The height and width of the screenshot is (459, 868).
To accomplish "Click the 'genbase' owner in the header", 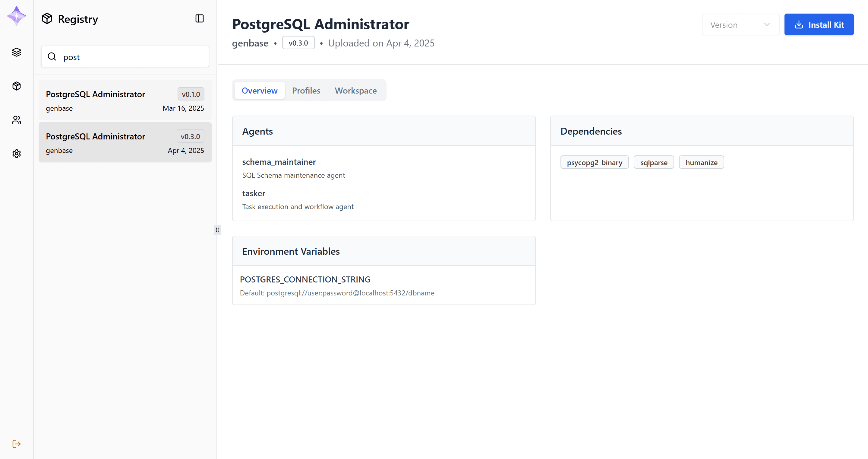I will [250, 43].
